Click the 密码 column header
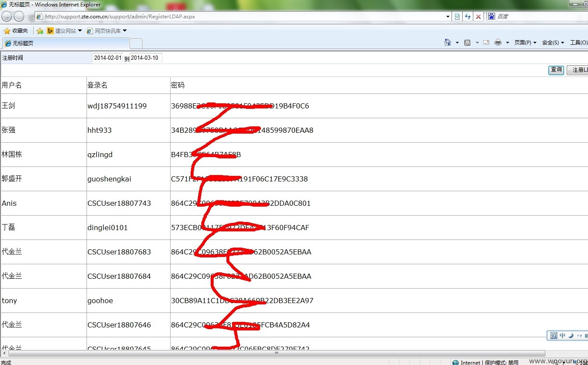 click(178, 85)
